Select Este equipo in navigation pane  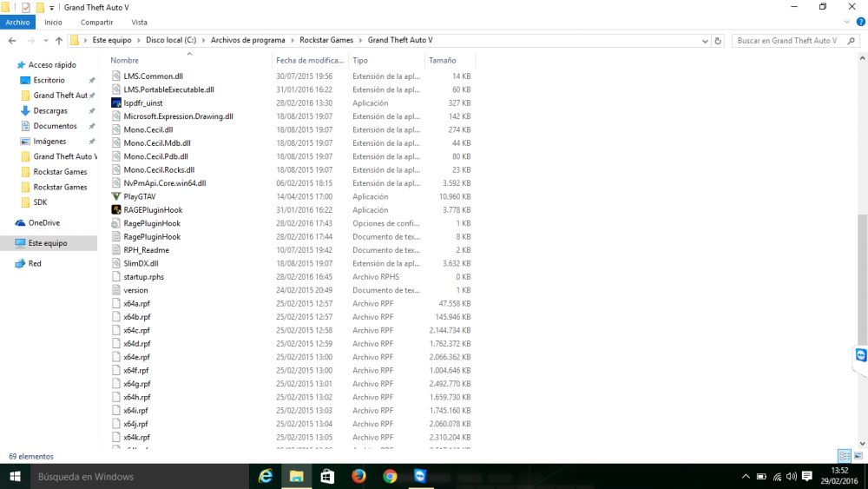[x=48, y=243]
